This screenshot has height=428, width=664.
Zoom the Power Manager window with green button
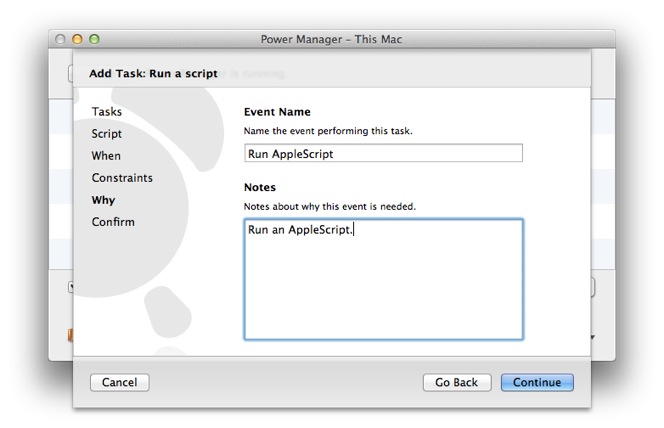[x=94, y=39]
